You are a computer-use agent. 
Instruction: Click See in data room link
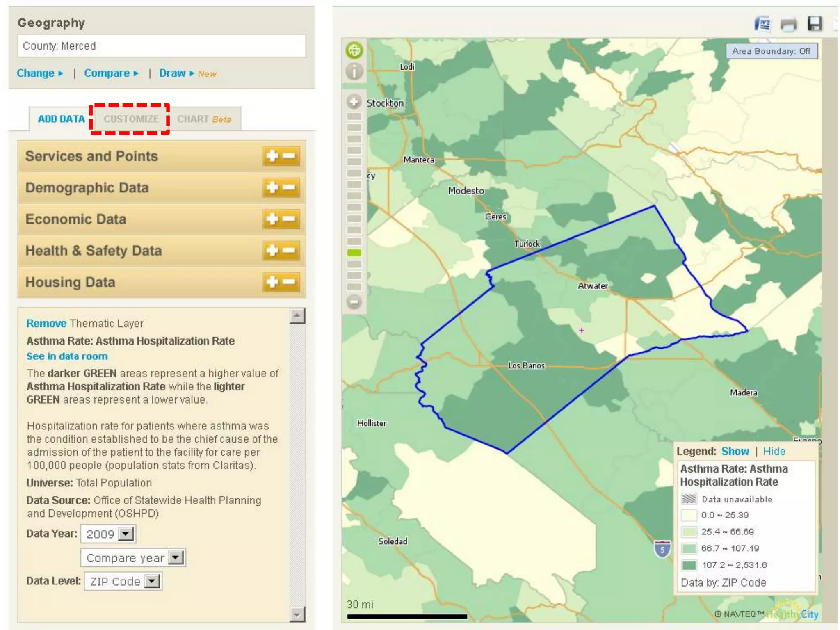point(67,356)
